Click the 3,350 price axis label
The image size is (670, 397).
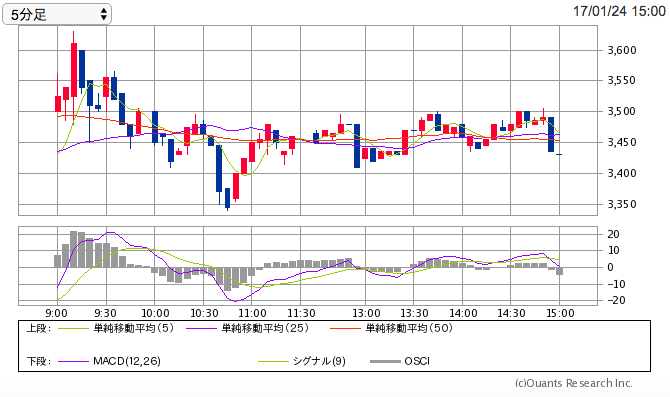click(x=622, y=204)
